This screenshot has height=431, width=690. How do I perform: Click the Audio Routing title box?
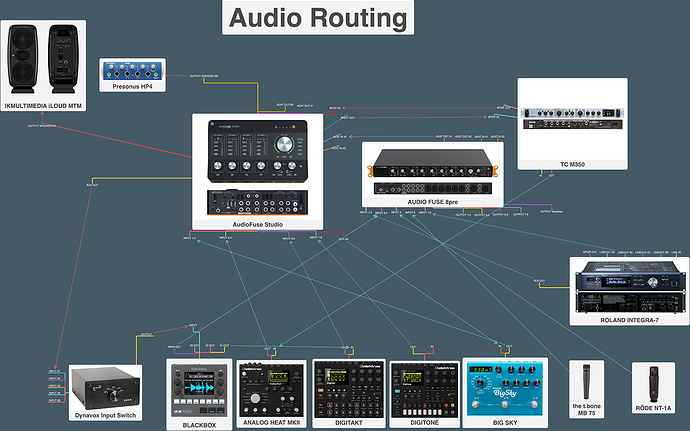(x=318, y=18)
